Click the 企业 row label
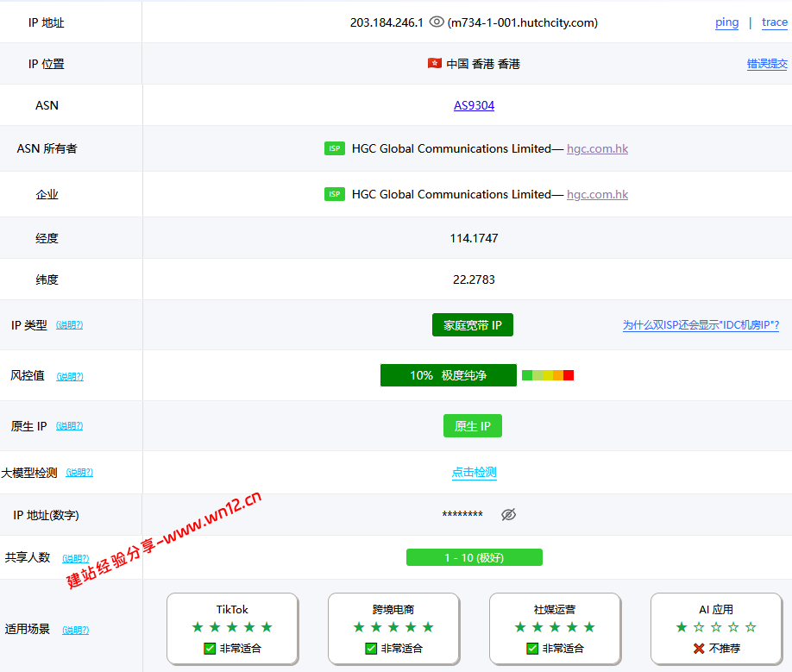 (47, 194)
